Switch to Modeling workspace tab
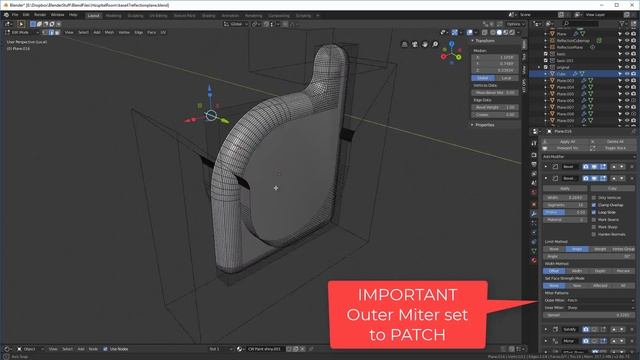The image size is (640, 360). click(x=113, y=16)
